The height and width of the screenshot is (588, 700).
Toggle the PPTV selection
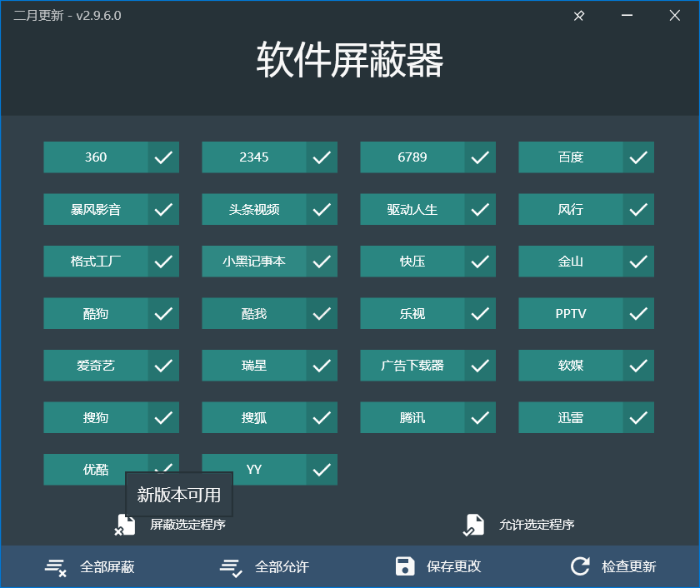(639, 313)
